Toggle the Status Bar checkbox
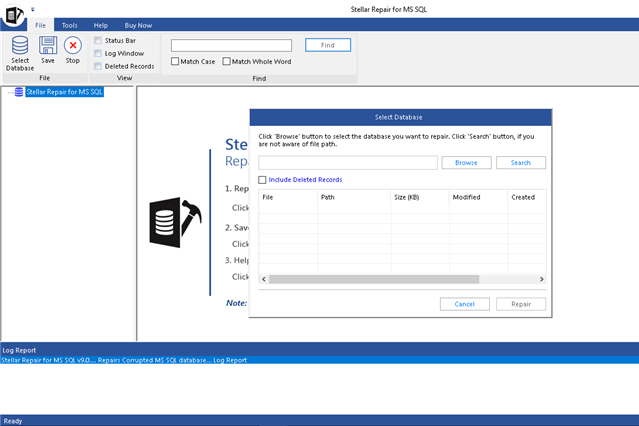639x426 pixels. 98,40
